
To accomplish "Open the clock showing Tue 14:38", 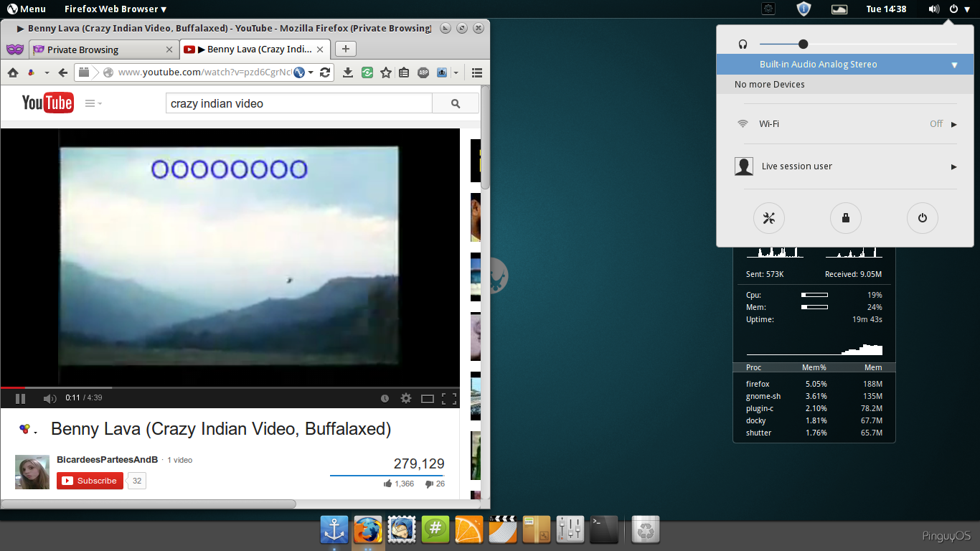I will tap(886, 9).
